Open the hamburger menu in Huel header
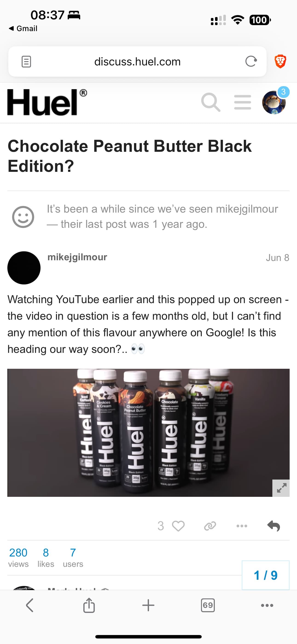Image resolution: width=297 pixels, height=644 pixels. [242, 102]
